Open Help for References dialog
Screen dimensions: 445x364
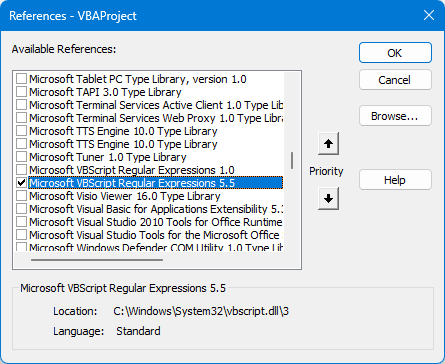coord(395,180)
